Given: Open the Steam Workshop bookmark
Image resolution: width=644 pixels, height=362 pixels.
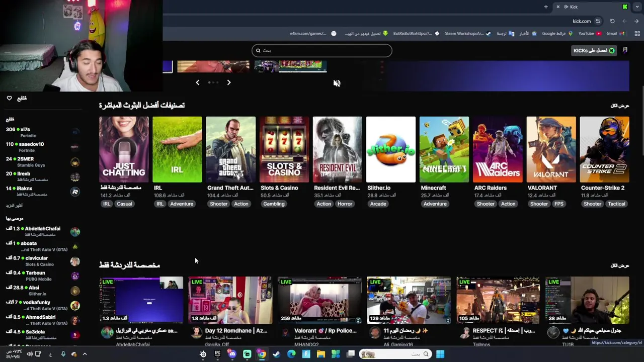Looking at the screenshot, I should coord(467,34).
